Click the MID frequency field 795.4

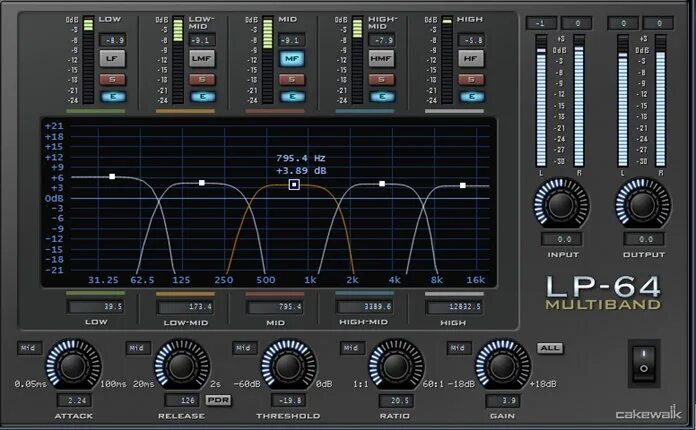coord(275,307)
